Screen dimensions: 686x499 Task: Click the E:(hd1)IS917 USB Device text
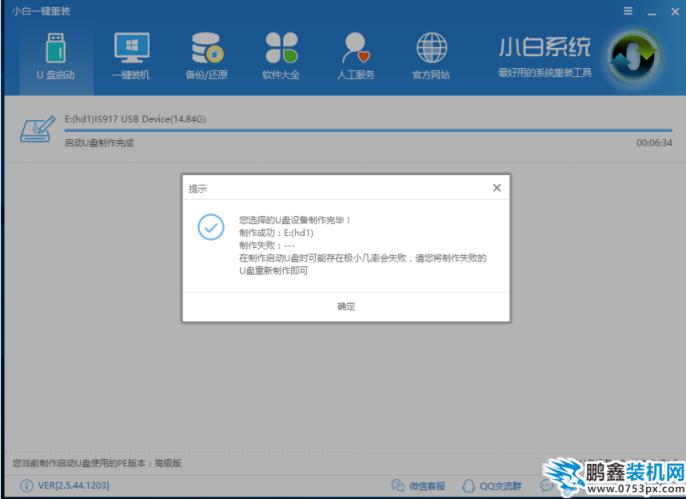pos(135,119)
